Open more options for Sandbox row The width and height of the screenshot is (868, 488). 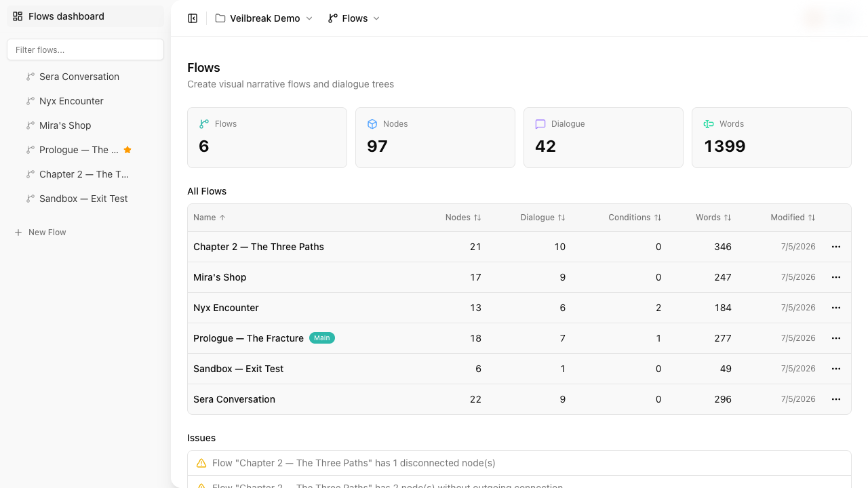click(836, 369)
